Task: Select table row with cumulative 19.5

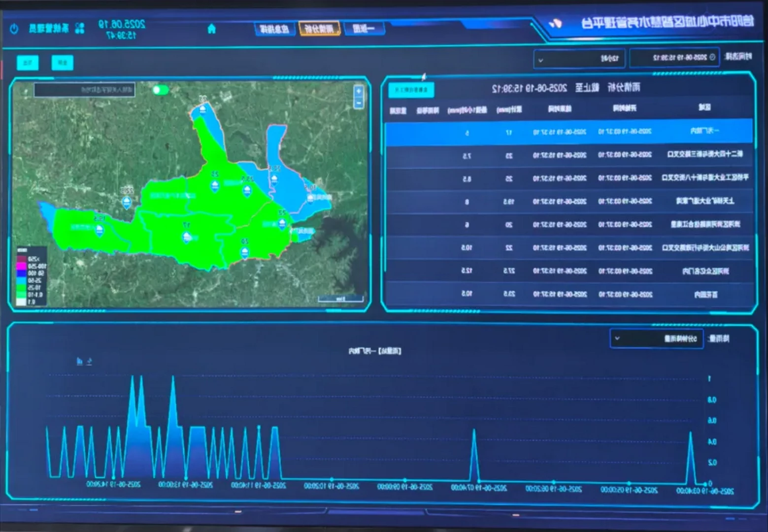Action: click(569, 201)
